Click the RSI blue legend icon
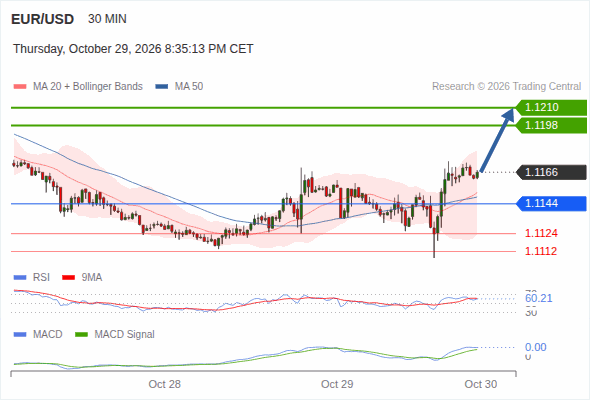 click(20, 278)
